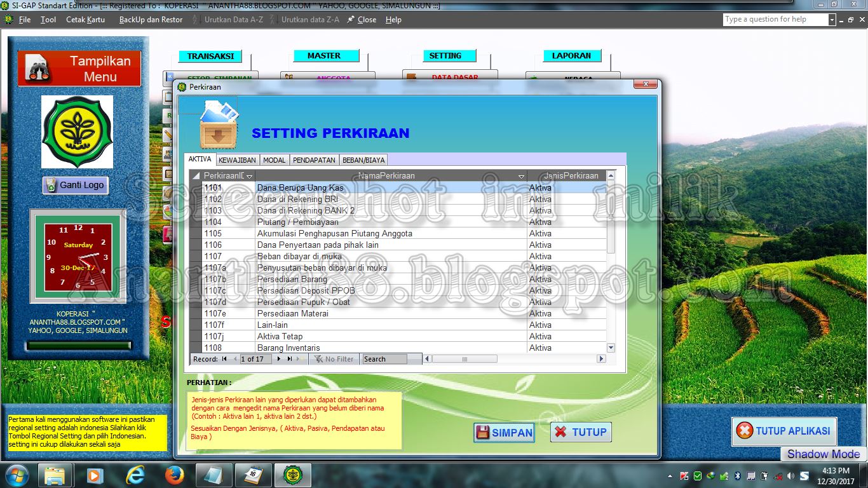Viewport: 868px width, 488px height.
Task: Open the Cetak Kartu menu
Action: click(86, 20)
